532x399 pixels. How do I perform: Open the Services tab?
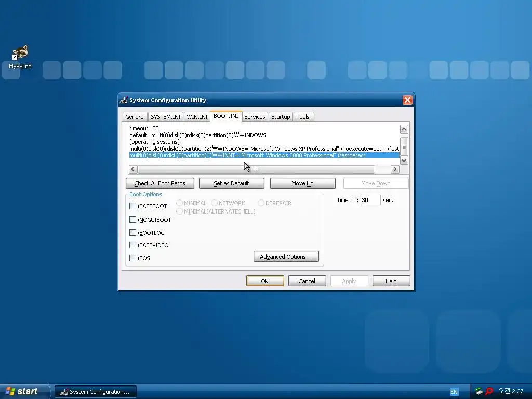point(255,117)
